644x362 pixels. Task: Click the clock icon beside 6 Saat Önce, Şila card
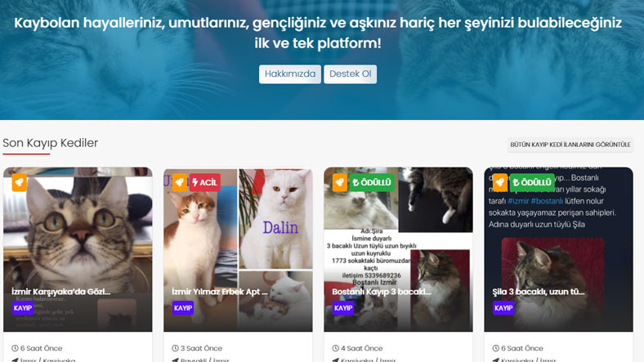(x=495, y=348)
